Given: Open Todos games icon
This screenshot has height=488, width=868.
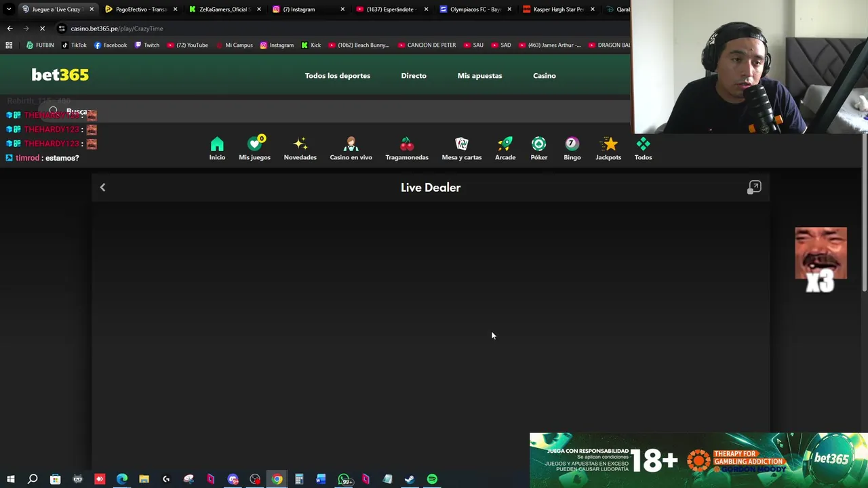Looking at the screenshot, I should 643,148.
